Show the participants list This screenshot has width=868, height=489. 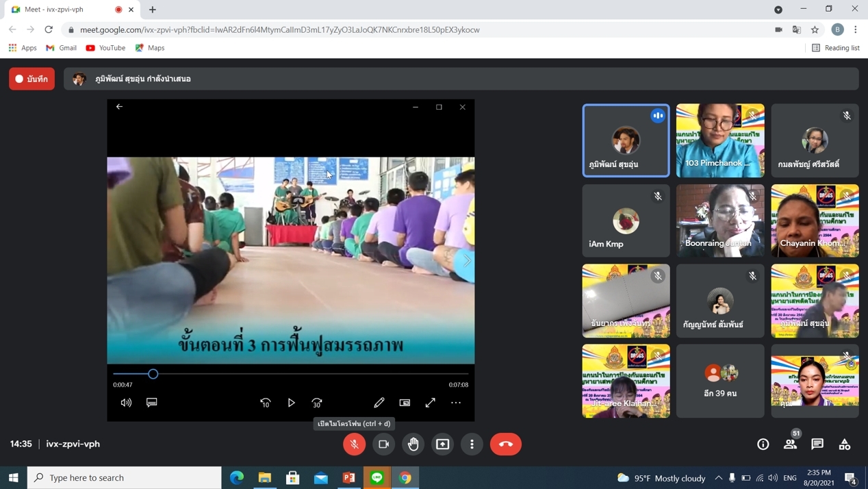click(790, 444)
